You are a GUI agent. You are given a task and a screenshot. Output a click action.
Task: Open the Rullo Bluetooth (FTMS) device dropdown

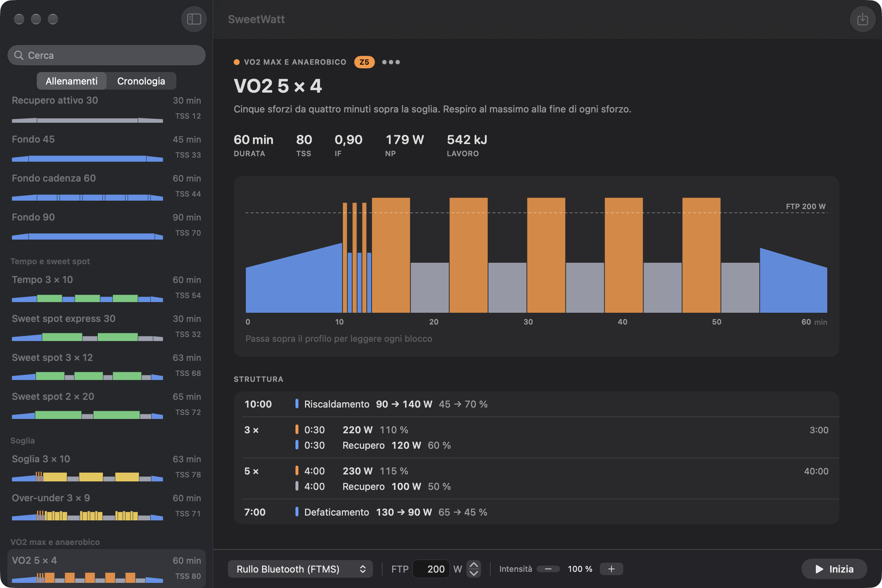[300, 569]
